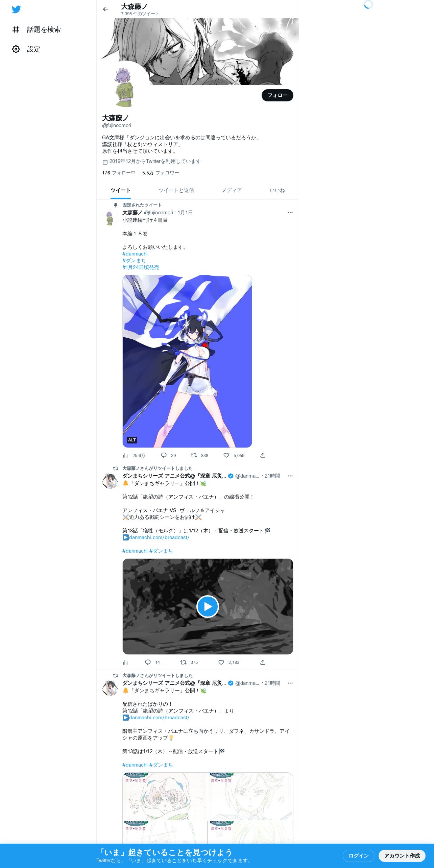Viewport: 434px width, 868px height.
Task: Click the Twitter bird logo
Action: (16, 9)
